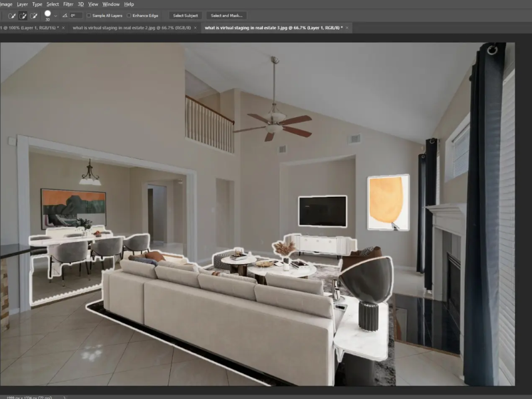The image size is (532, 399).
Task: Select the New Selection quick selection mode icon
Action: (11, 15)
